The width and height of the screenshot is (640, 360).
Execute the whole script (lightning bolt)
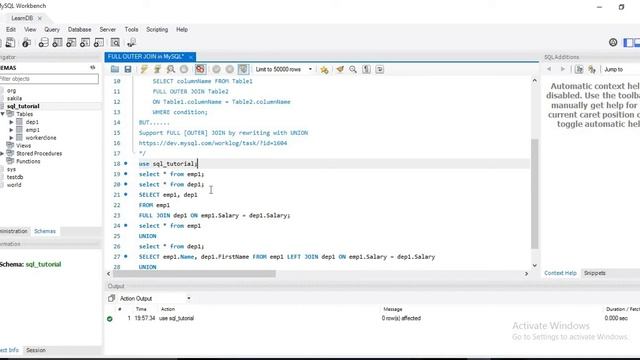coord(144,69)
